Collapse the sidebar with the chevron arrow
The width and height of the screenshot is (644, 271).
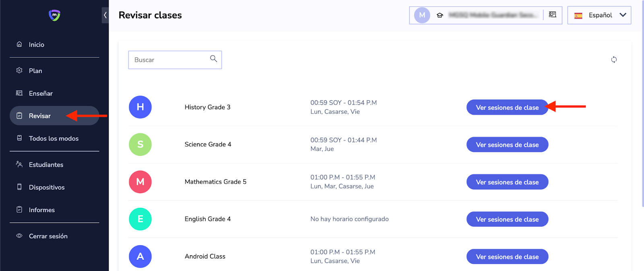tap(105, 15)
